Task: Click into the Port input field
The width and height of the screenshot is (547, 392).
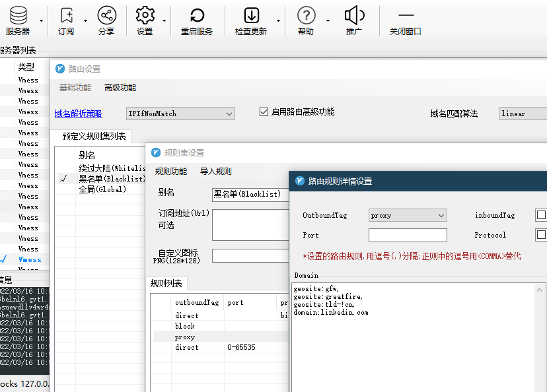Action: click(408, 235)
